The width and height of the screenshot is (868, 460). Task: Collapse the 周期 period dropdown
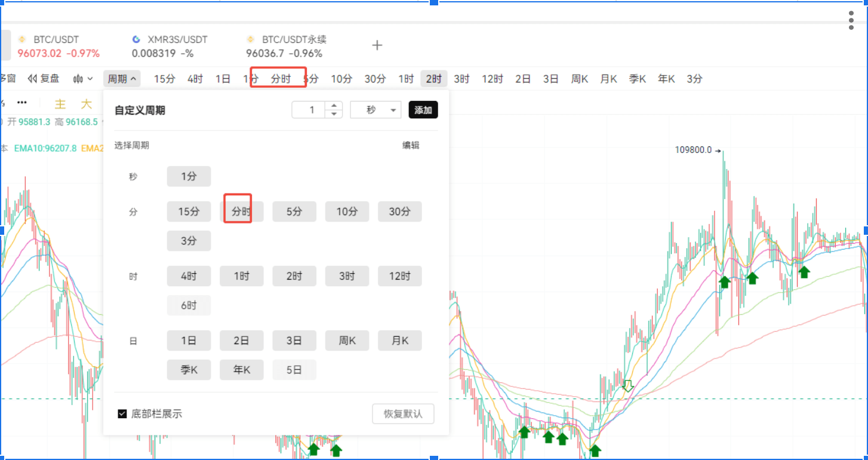click(122, 78)
